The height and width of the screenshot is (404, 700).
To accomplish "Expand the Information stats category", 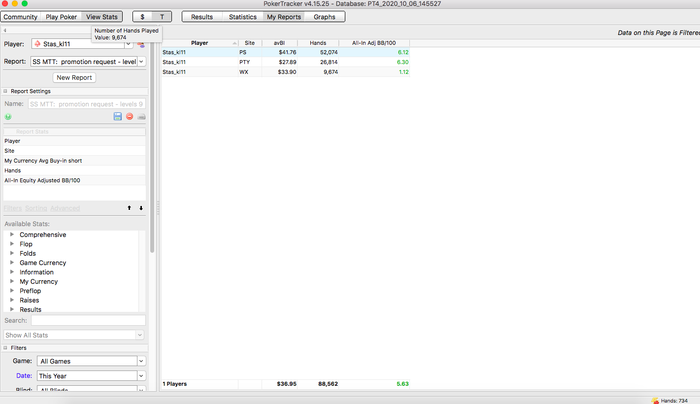I will point(12,272).
